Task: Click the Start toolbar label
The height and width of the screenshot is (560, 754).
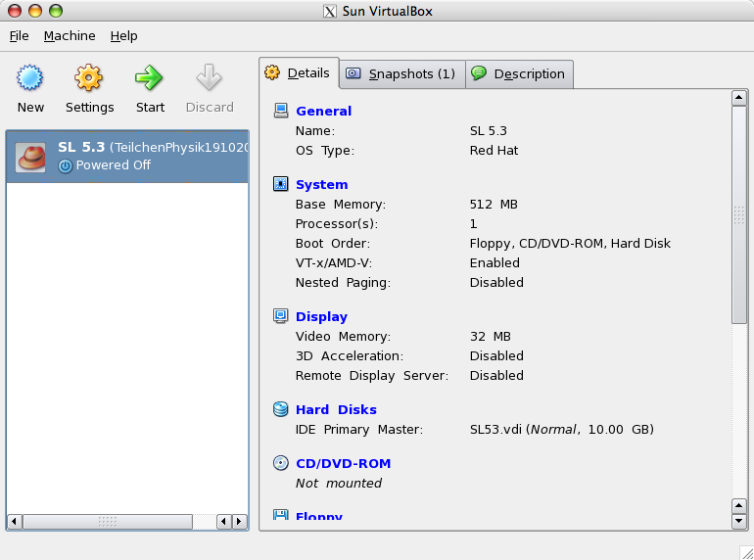Action: [x=150, y=107]
